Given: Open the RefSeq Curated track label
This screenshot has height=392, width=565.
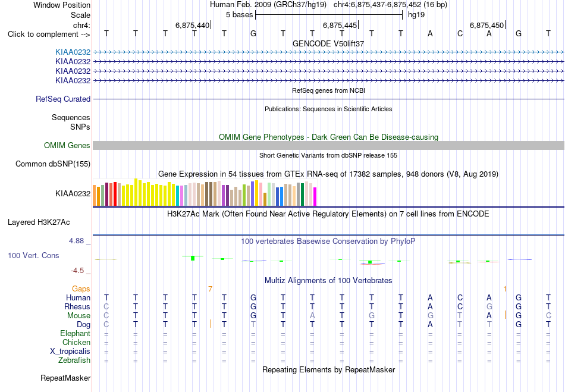Looking at the screenshot, I should (63, 99).
